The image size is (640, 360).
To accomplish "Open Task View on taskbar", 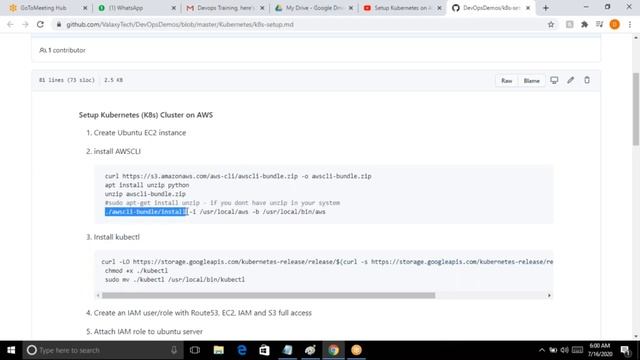I will click(x=195, y=350).
